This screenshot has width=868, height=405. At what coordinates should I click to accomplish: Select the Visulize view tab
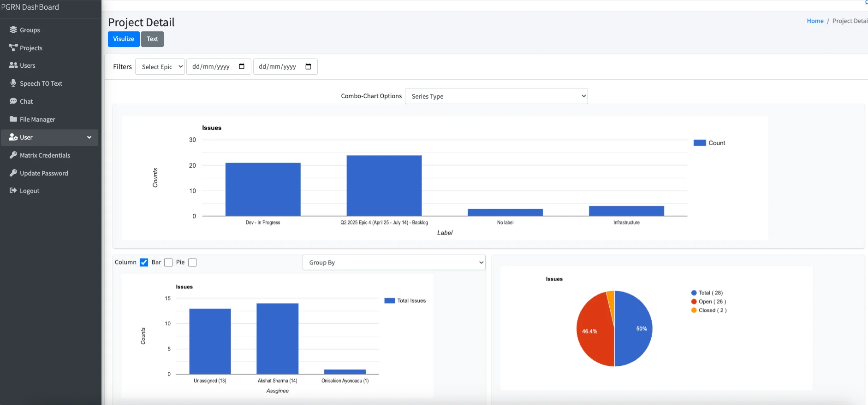click(x=124, y=39)
